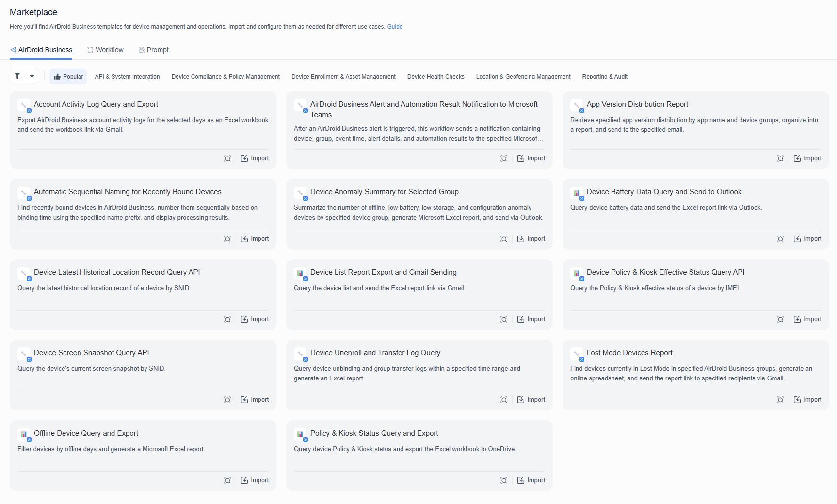Import Lost Mode Devices Report template

(807, 400)
